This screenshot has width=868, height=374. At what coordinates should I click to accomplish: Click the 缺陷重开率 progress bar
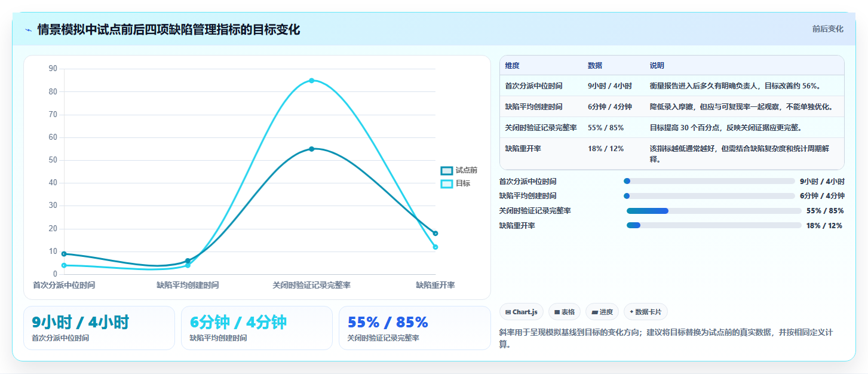point(714,225)
